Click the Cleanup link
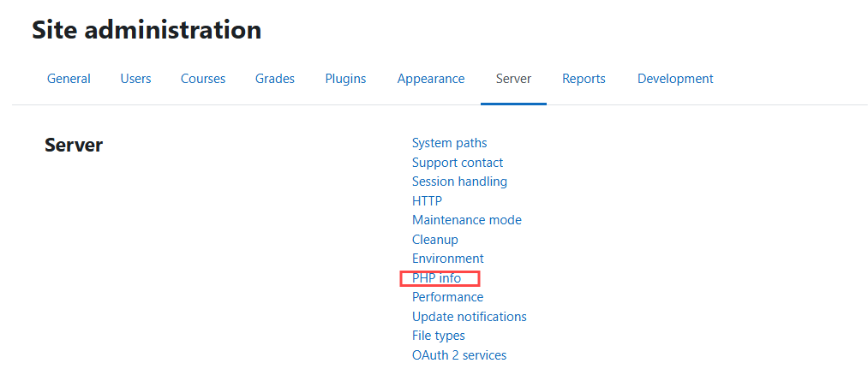This screenshot has height=387, width=868. pyautogui.click(x=435, y=240)
